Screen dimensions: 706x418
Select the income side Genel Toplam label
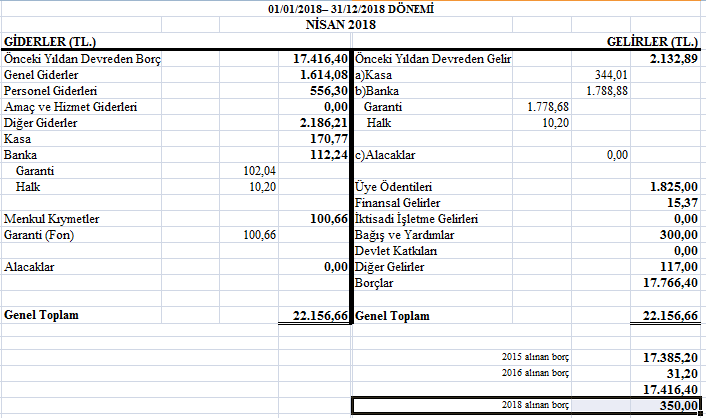[x=392, y=316]
